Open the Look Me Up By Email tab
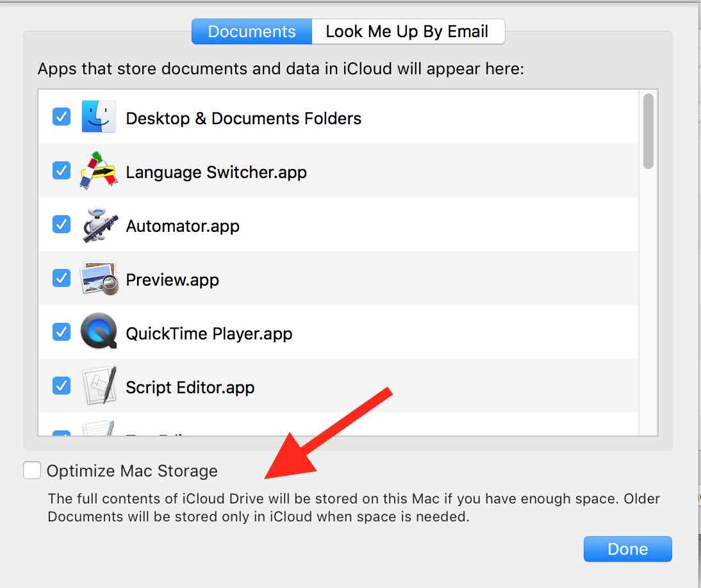The image size is (701, 588). 408,31
